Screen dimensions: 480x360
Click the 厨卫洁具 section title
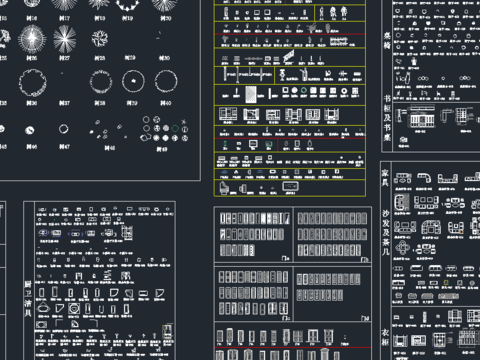point(28,299)
